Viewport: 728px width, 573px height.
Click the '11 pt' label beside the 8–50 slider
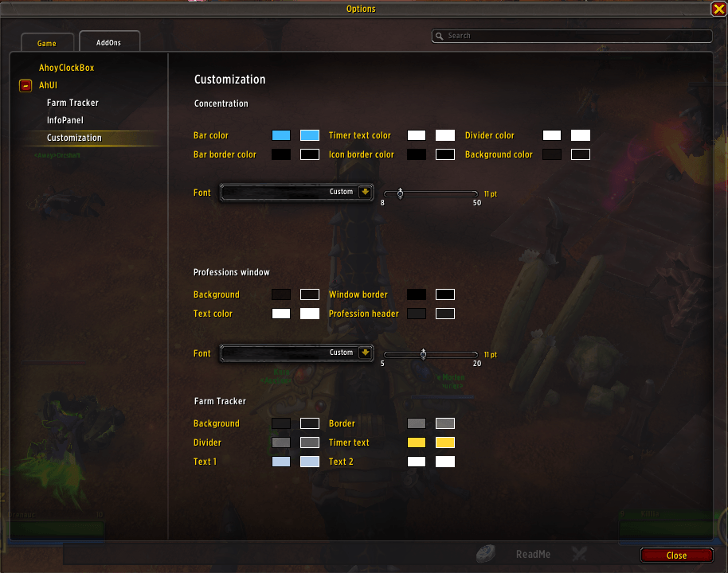(x=491, y=194)
